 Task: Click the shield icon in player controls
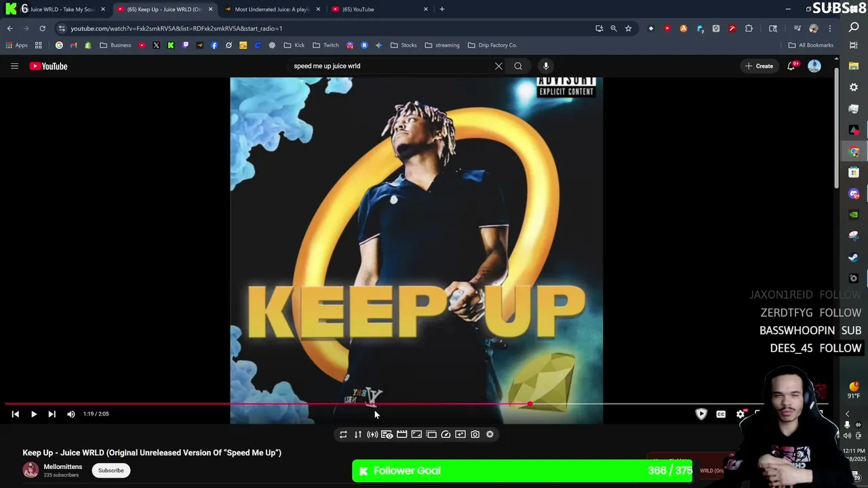[701, 413]
